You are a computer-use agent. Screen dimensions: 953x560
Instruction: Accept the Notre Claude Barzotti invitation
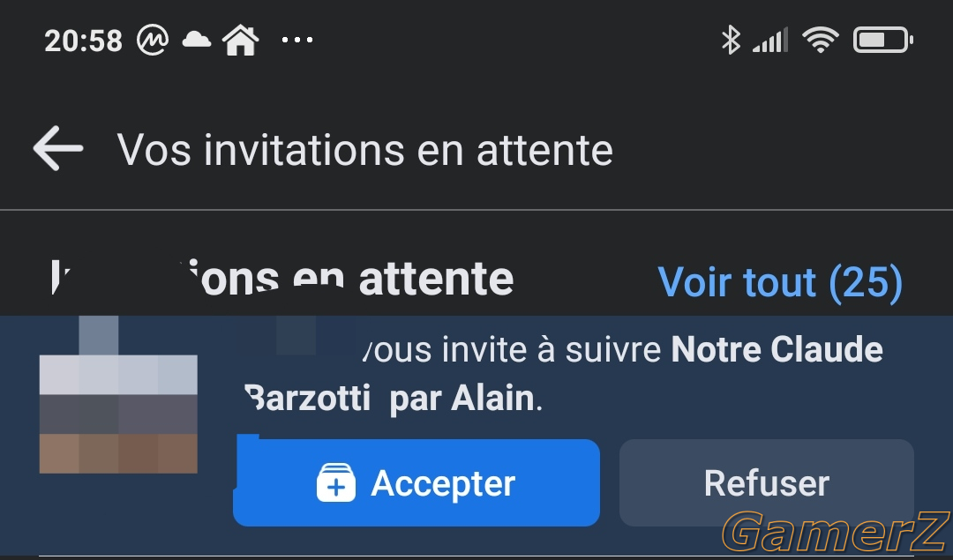[416, 483]
